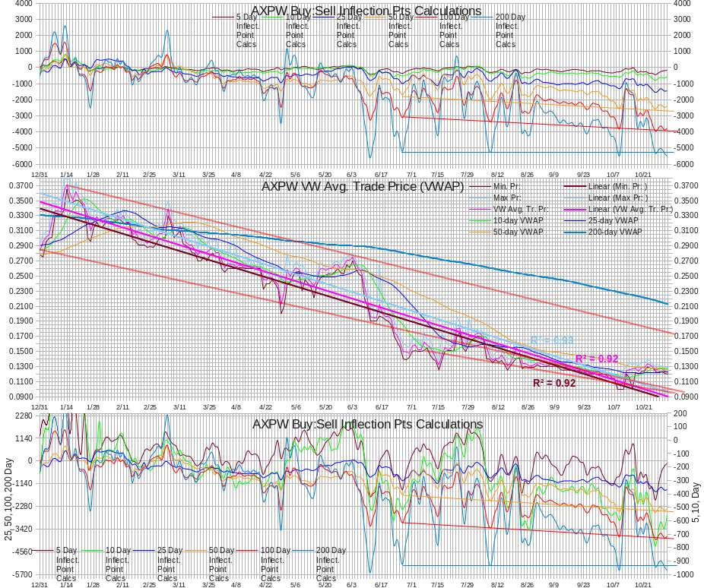Click the '4000' value on top chart right axis

[682, 3]
